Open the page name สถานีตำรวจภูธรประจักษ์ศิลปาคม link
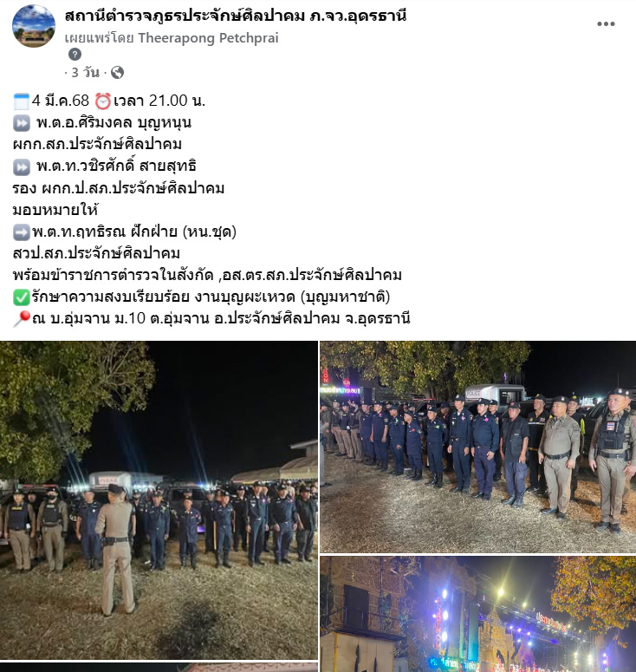The height and width of the screenshot is (672, 636). [x=236, y=16]
